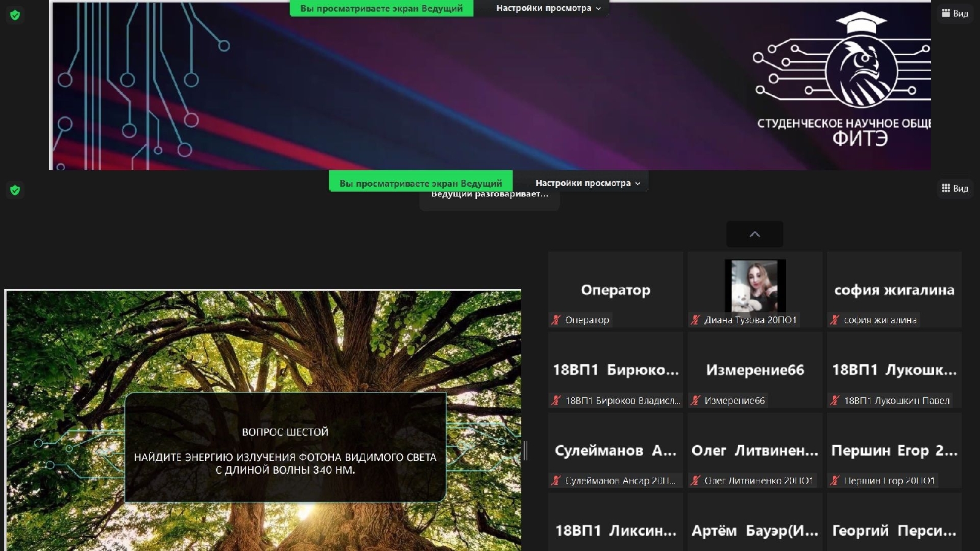Click muted mic icon for Сулейманов Ансар
Viewport: 980px width, 551px height.
click(x=556, y=481)
